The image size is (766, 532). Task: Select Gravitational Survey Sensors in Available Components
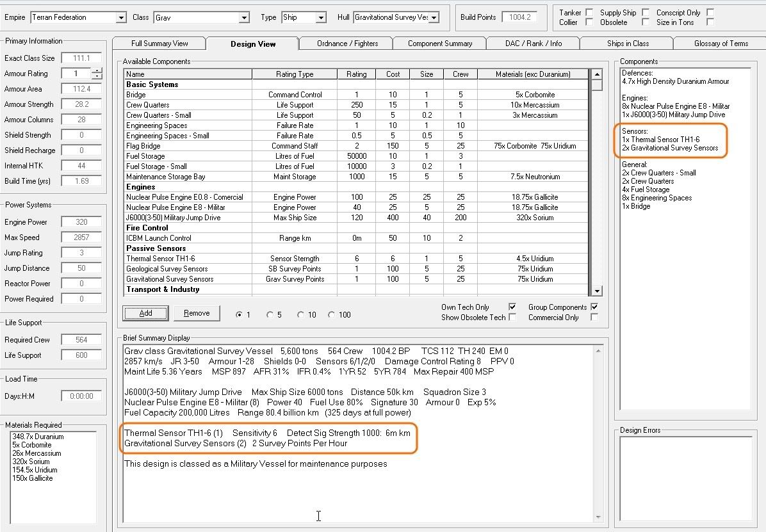click(357, 279)
